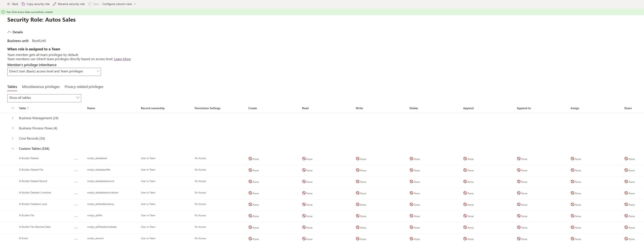Viewport: 644px width, 245px height.
Task: Toggle Share permission for AI Event row
Action: tap(626, 239)
